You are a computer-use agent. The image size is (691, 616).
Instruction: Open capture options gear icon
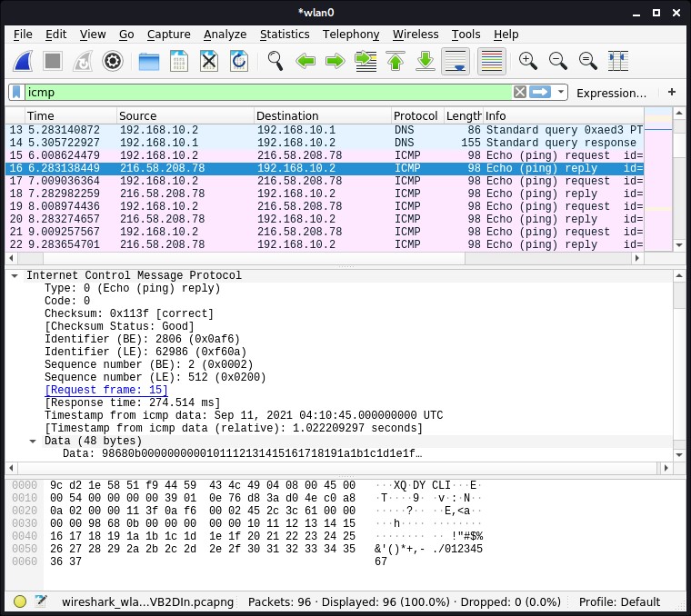click(113, 61)
